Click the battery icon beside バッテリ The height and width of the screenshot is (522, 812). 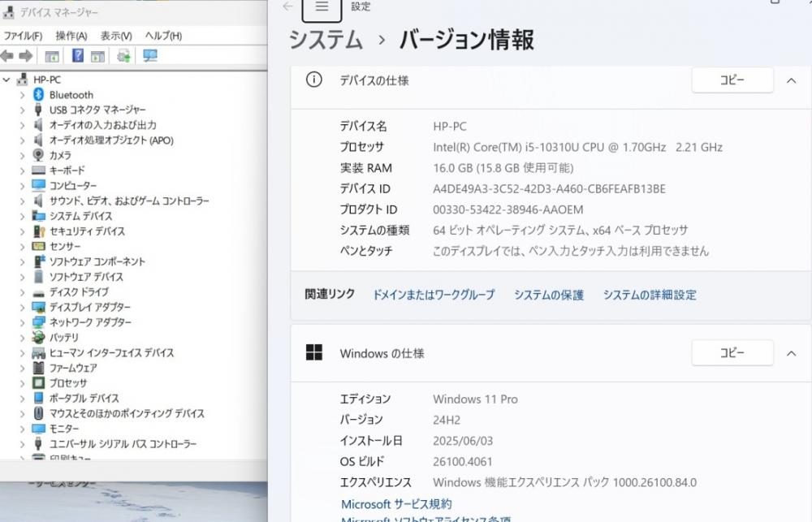(38, 337)
